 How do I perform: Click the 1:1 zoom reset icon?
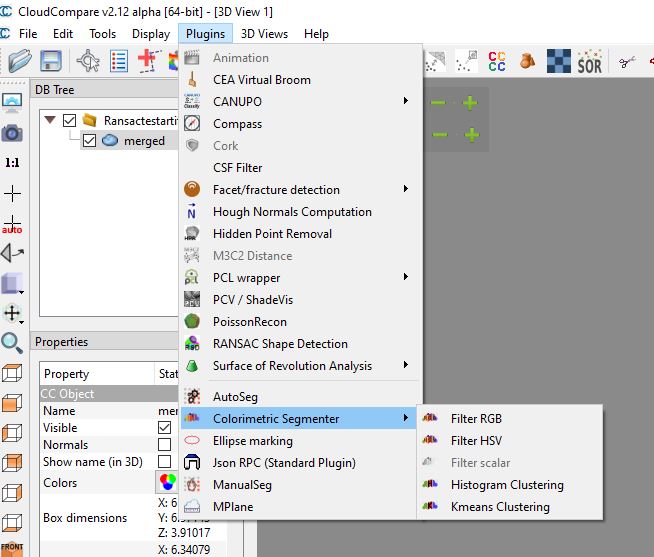pos(12,162)
